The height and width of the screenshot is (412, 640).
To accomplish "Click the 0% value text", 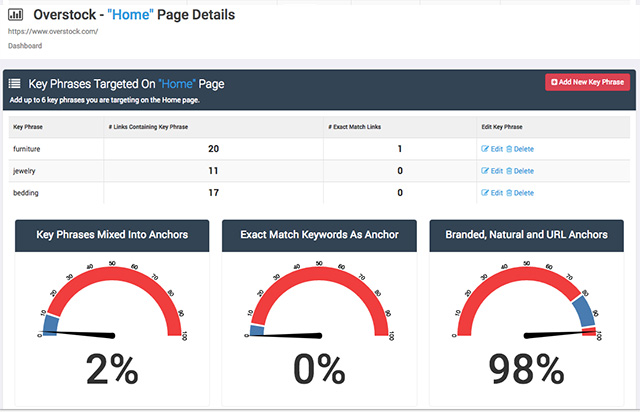I will coord(319,369).
